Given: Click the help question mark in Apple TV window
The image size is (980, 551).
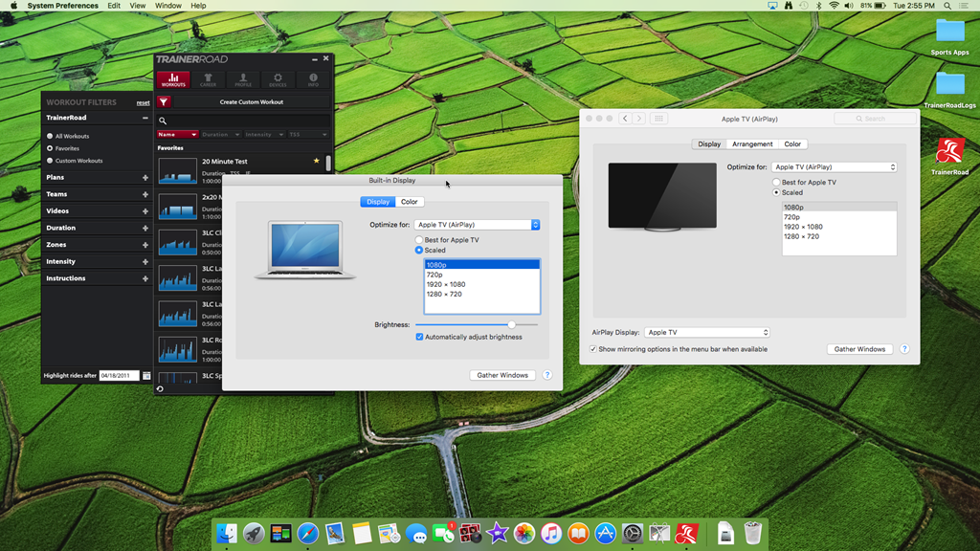Looking at the screenshot, I should (x=904, y=349).
